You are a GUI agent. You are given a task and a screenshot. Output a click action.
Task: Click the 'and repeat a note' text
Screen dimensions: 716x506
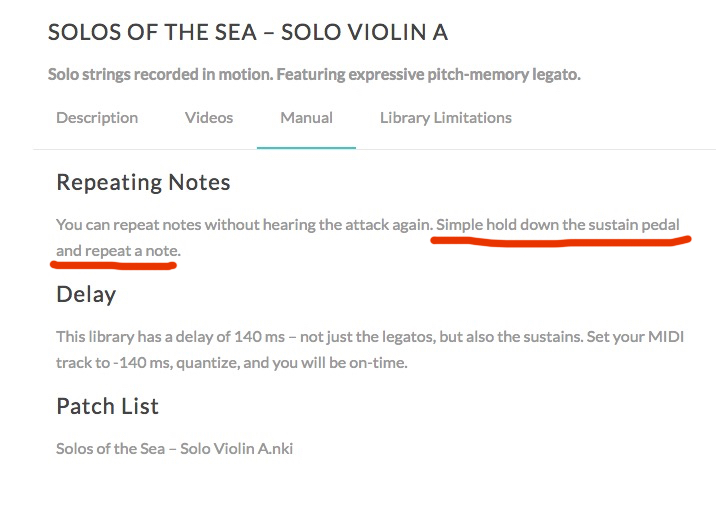(117, 251)
